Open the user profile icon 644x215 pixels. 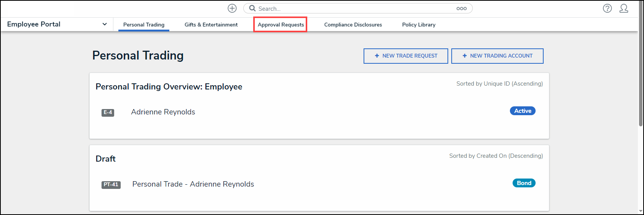tap(624, 8)
